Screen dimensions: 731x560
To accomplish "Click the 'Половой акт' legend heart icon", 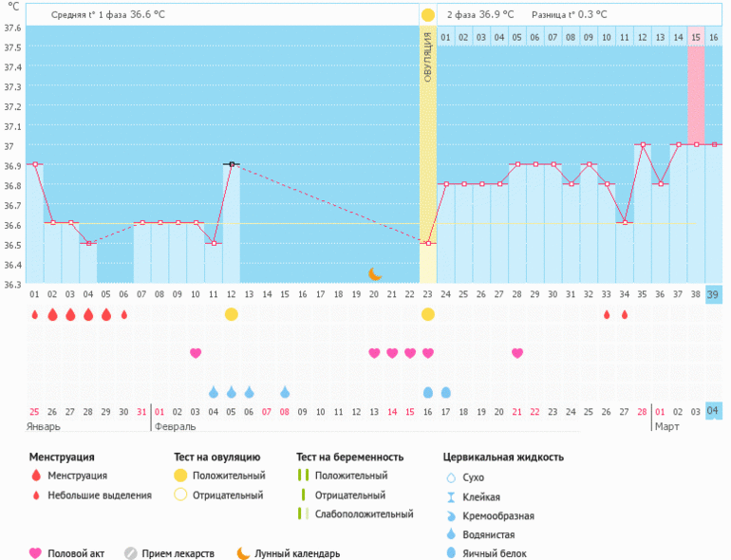I will 36,553.
